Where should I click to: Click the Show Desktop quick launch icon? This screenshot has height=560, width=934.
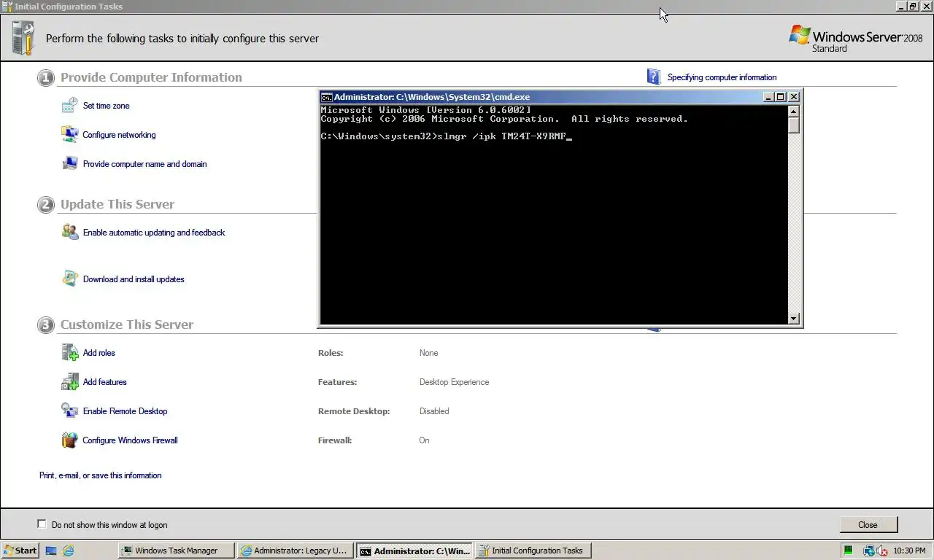[x=51, y=551]
